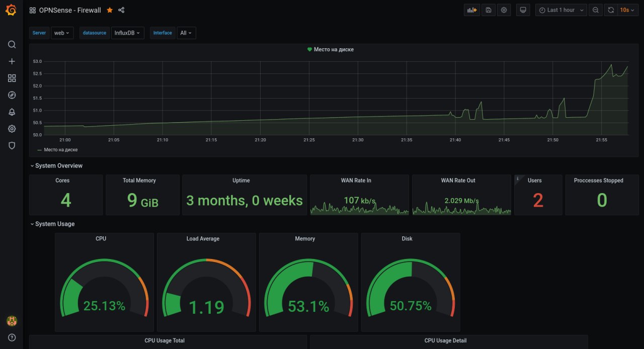Screen dimensions: 644x349
Task: Open the Help question mark icon
Action: click(12, 337)
